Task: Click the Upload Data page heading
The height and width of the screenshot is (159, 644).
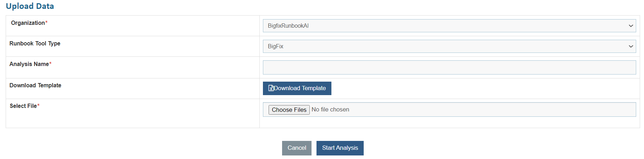Action: click(30, 6)
